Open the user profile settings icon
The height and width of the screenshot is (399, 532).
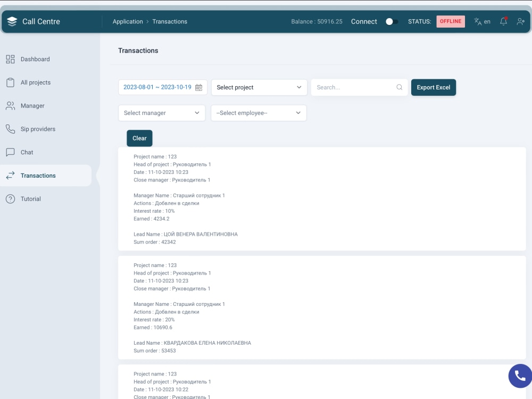point(520,21)
